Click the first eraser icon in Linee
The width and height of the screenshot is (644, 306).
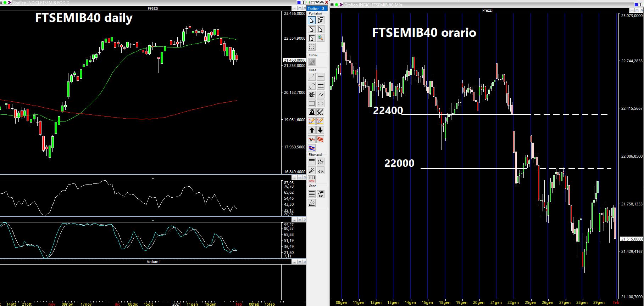coord(311,121)
